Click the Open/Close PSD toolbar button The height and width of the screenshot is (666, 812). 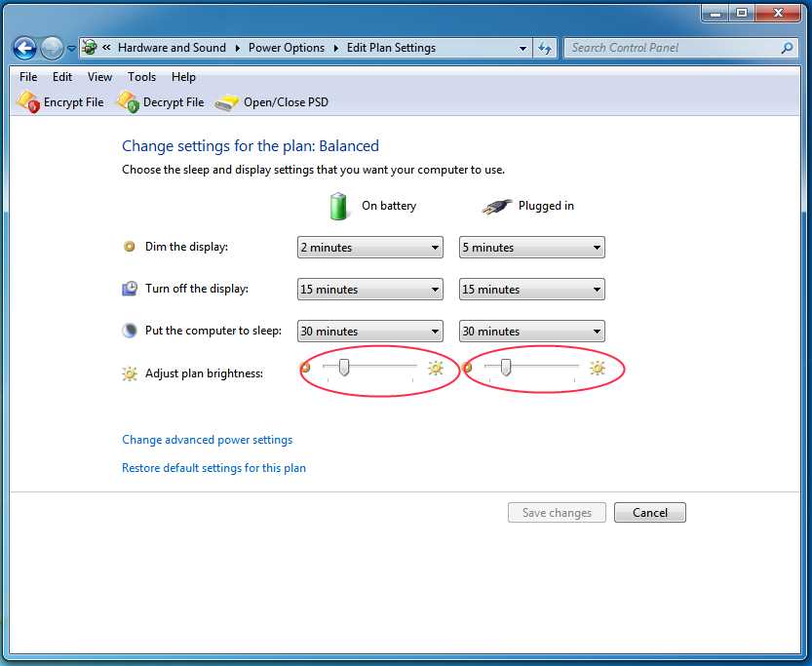tap(271, 102)
